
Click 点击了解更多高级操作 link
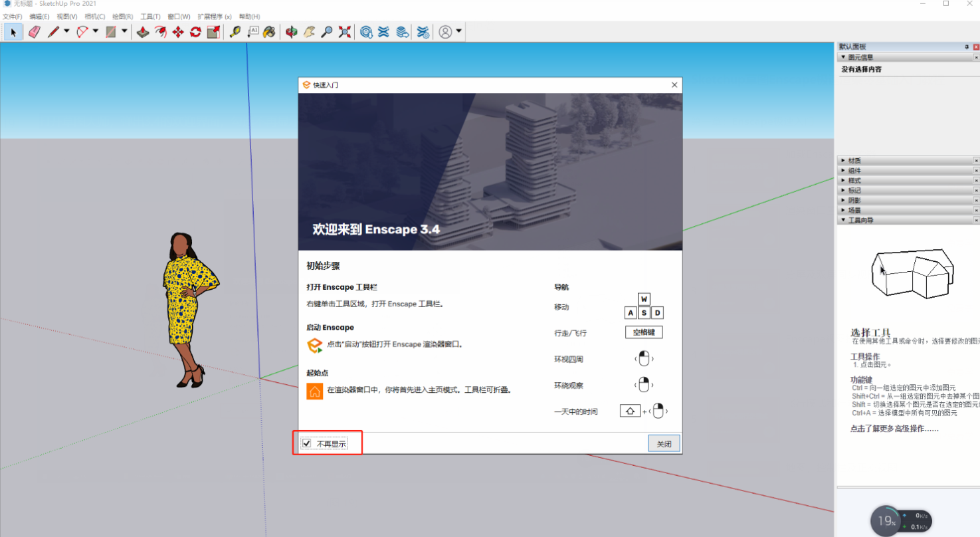click(894, 429)
